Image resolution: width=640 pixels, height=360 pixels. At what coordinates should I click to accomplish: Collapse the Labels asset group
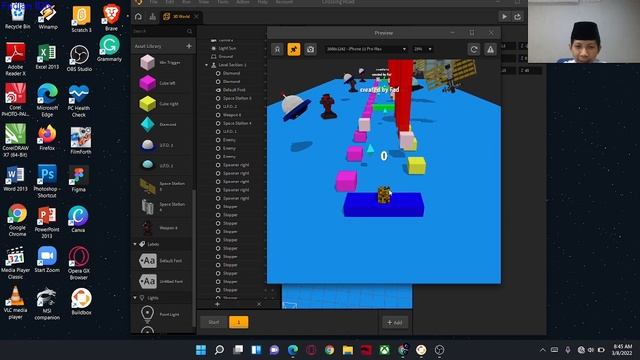coord(135,244)
